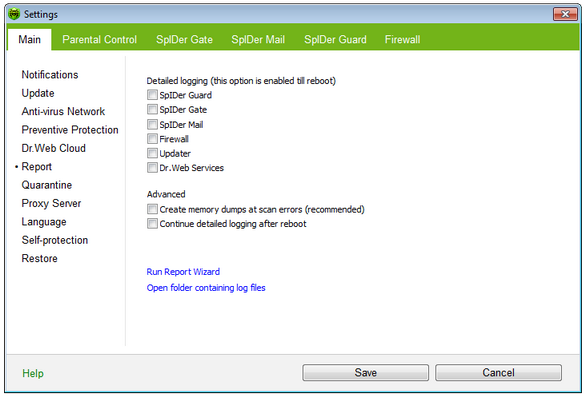This screenshot has height=398, width=586.
Task: Open the Restore section
Action: 39,258
